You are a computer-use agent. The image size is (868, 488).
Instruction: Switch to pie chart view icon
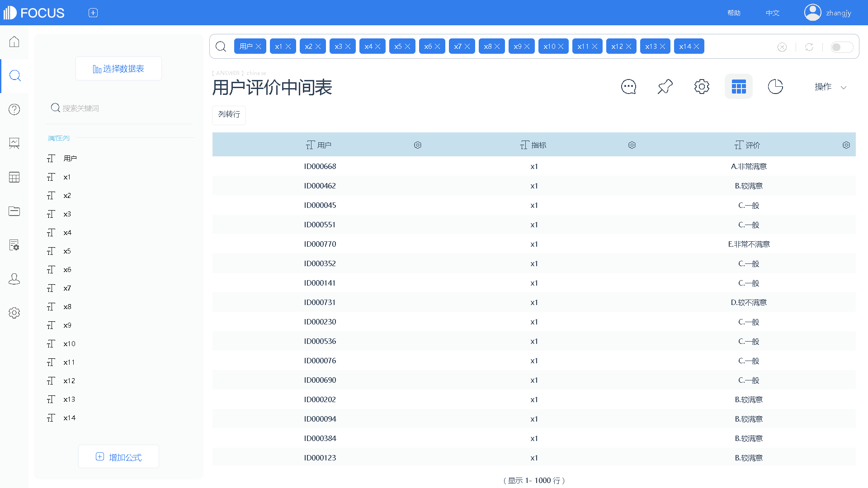[x=775, y=87]
